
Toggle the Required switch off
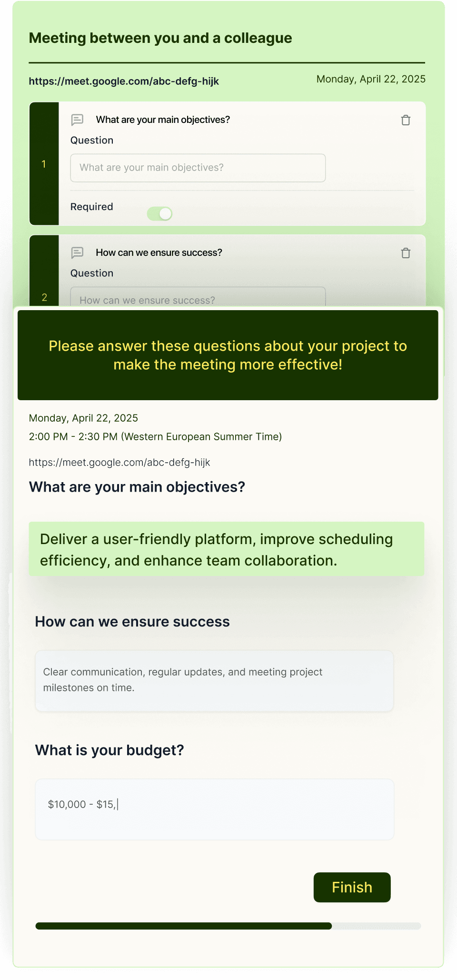pos(159,213)
